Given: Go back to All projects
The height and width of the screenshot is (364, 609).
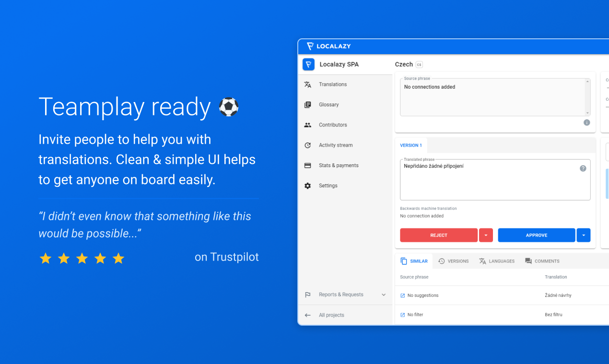Looking at the screenshot, I should pyautogui.click(x=345, y=315).
